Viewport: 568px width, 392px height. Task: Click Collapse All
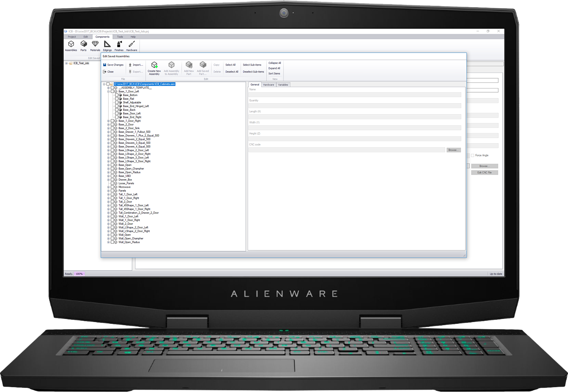point(275,63)
